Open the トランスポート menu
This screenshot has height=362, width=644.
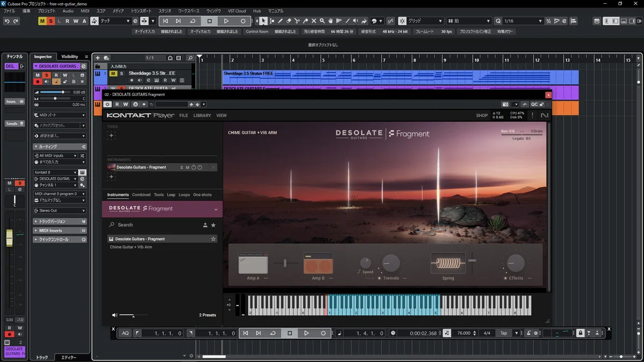click(x=141, y=11)
